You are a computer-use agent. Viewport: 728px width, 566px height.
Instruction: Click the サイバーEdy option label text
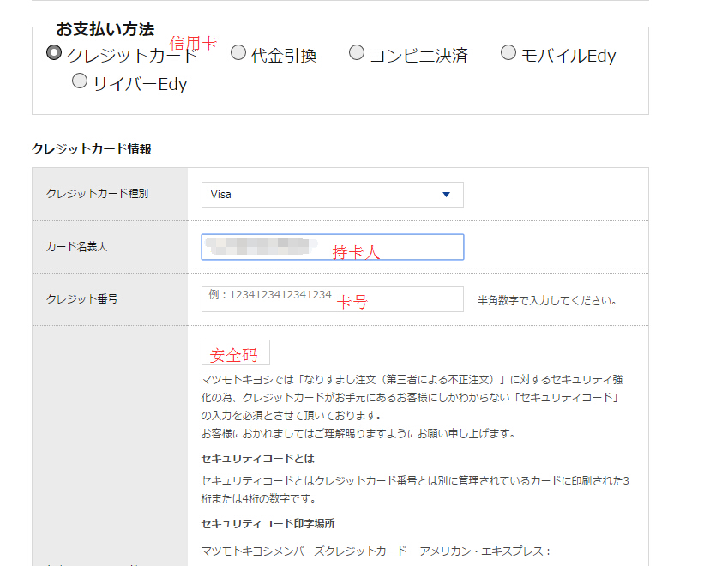tap(140, 84)
